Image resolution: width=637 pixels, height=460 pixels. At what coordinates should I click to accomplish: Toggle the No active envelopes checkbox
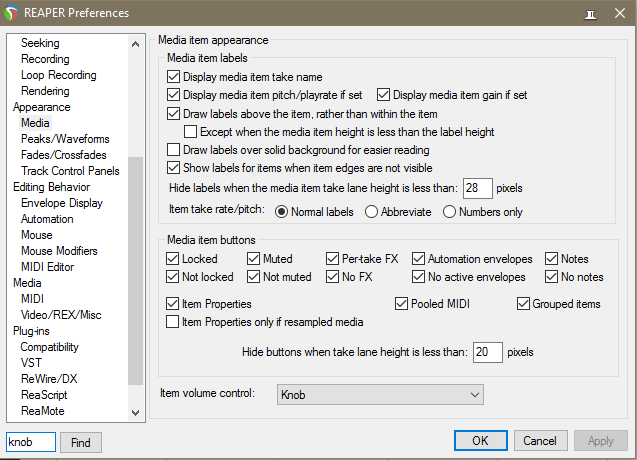418,277
